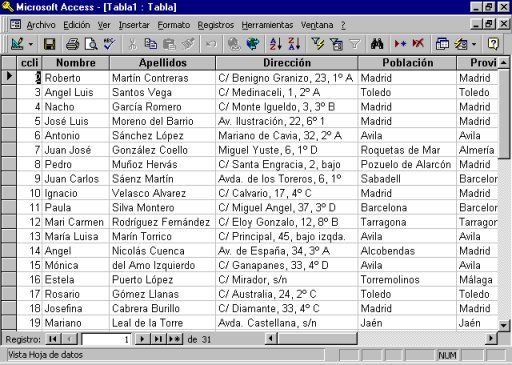Open the Herramientas menu
Image resolution: width=512 pixels, height=365 pixels.
pos(267,25)
